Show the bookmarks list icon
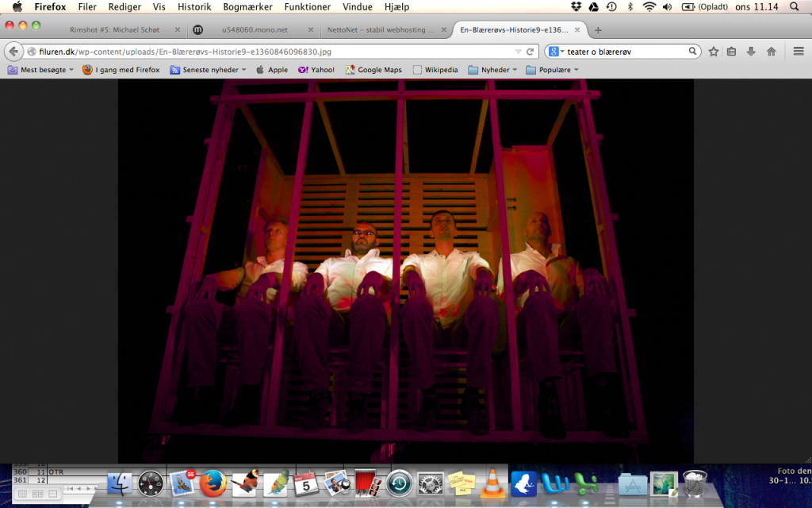Viewport: 812px width, 508px height. pos(732,52)
